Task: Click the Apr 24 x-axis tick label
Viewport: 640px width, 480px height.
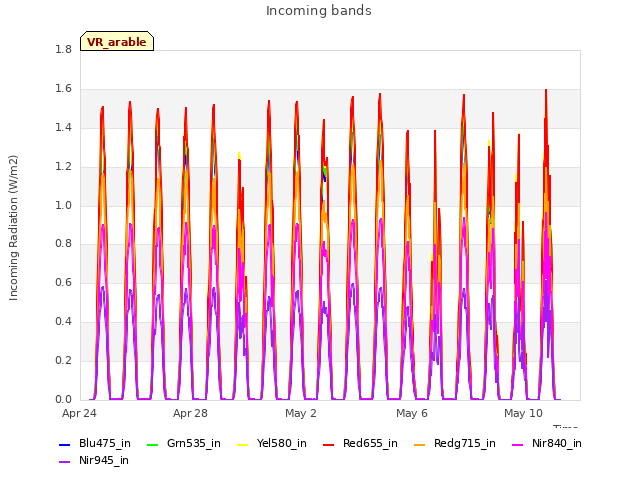Action: coord(79,413)
